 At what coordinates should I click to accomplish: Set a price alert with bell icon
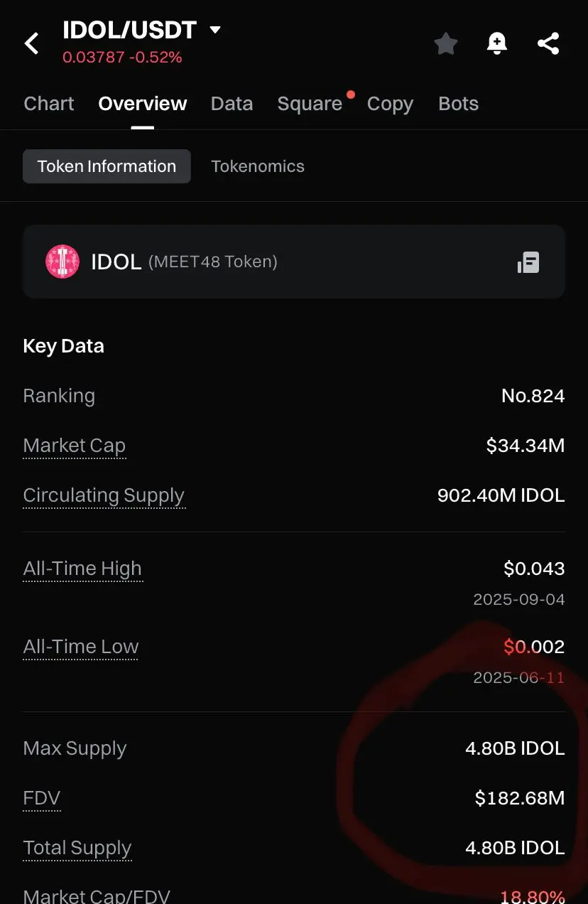(x=497, y=44)
